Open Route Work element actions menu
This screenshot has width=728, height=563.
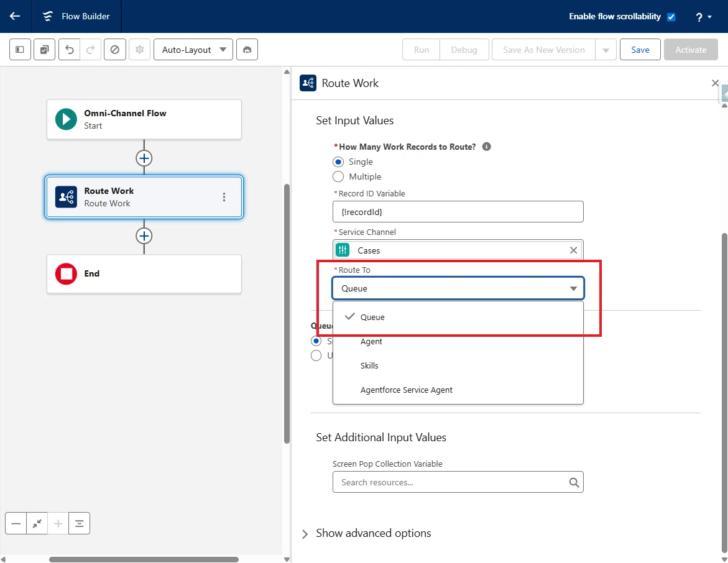[224, 197]
